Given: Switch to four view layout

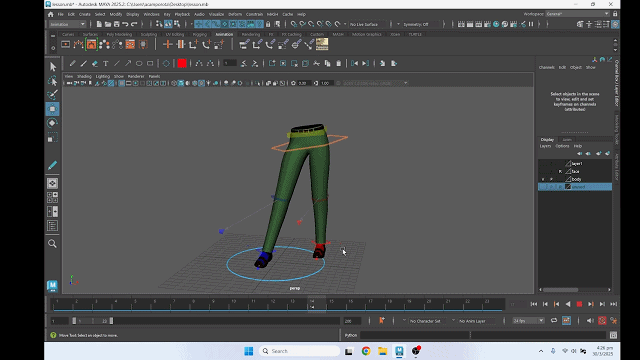Looking at the screenshot, I should [x=52, y=198].
